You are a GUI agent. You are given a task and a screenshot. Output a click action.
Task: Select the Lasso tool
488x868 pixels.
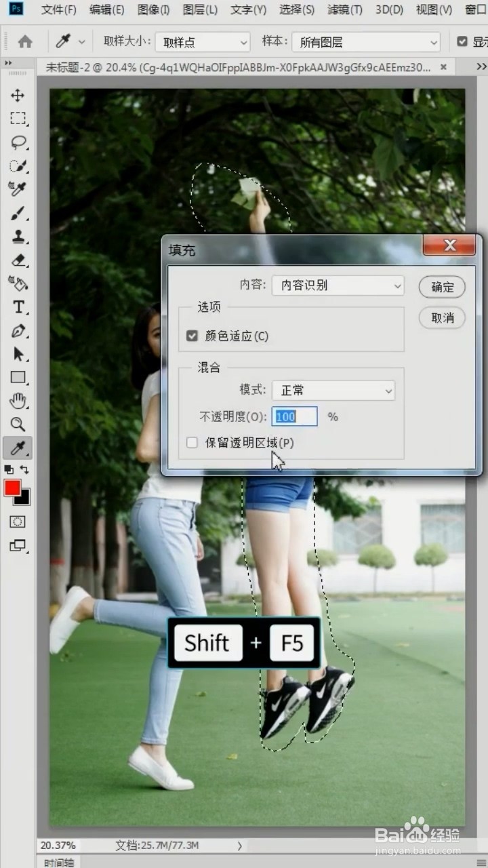click(x=18, y=143)
